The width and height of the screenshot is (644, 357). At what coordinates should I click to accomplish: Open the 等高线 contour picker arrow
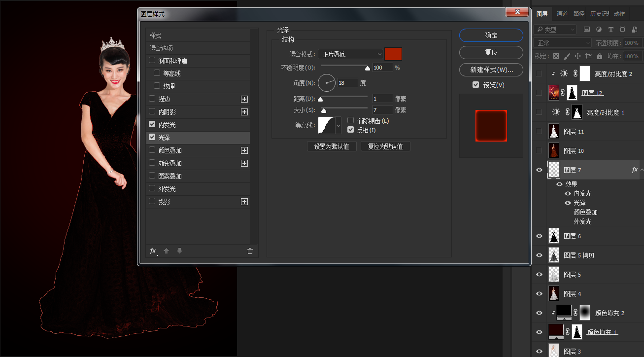tap(338, 126)
